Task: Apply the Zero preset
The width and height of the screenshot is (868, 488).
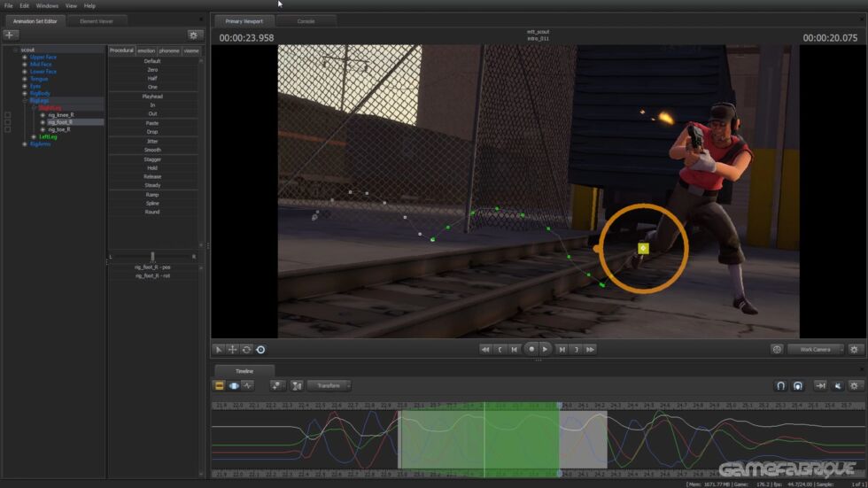Action: [x=152, y=70]
